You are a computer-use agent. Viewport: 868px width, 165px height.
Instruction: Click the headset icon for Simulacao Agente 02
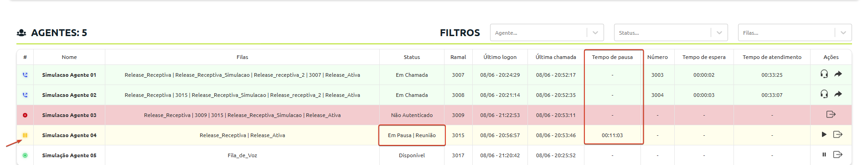tap(824, 94)
